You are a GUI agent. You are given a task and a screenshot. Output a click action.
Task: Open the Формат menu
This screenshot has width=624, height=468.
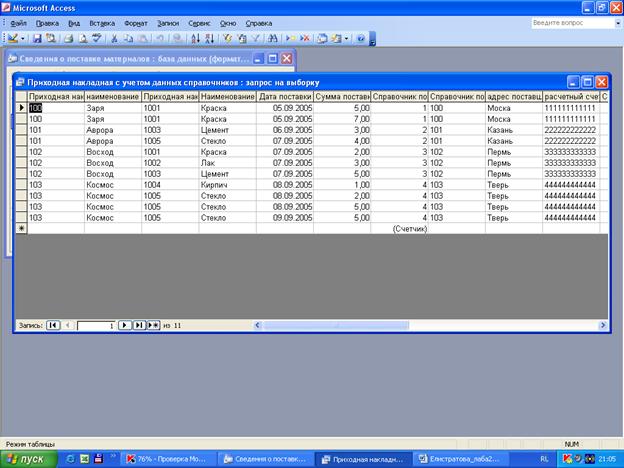[138, 22]
